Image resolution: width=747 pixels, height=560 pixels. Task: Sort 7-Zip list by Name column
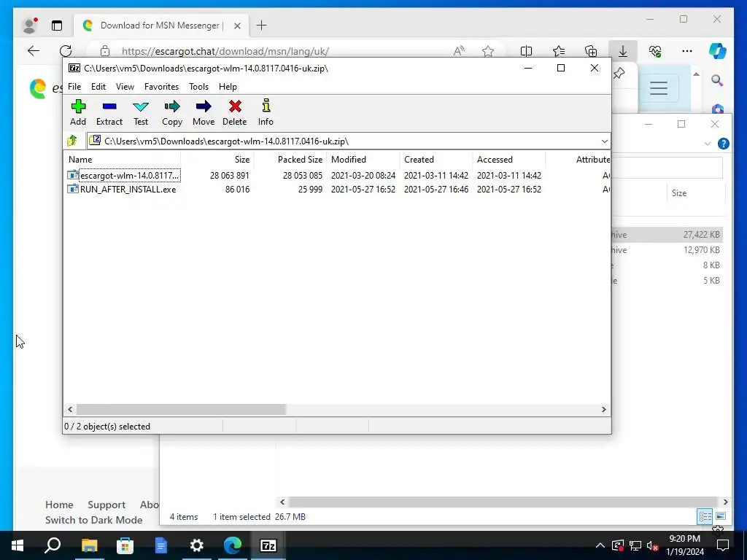coord(122,160)
